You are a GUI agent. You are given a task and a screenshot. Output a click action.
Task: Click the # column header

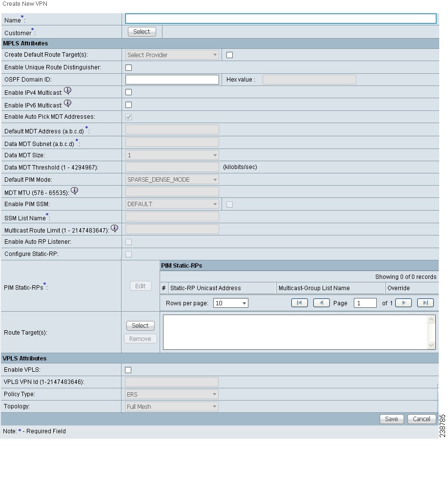pos(164,288)
